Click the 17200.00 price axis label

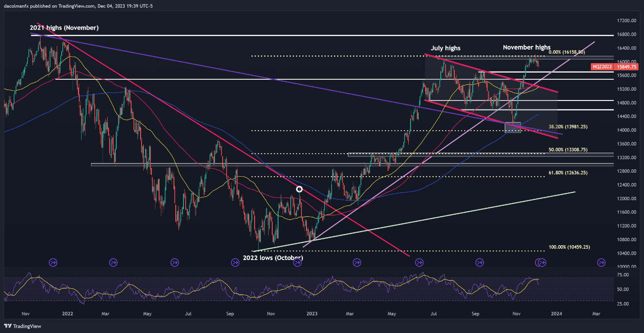coord(627,21)
